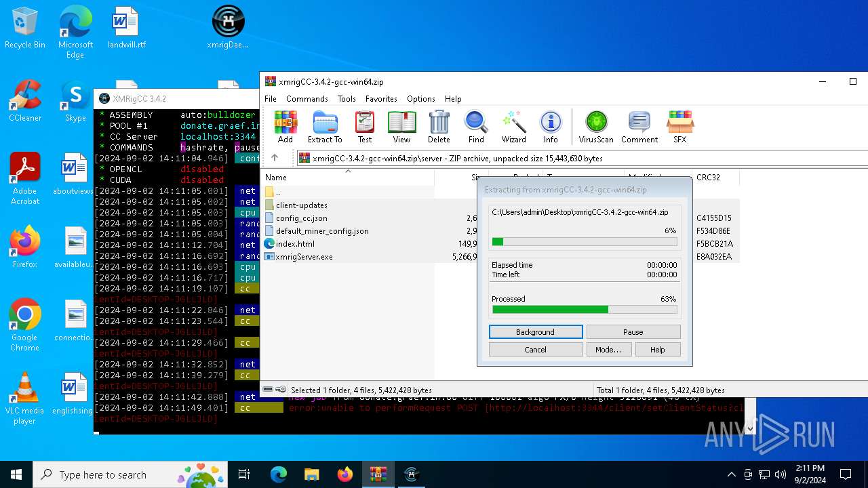The image size is (868, 488).
Task: Open xmrigDaemon desktop icon
Action: click(x=228, y=28)
